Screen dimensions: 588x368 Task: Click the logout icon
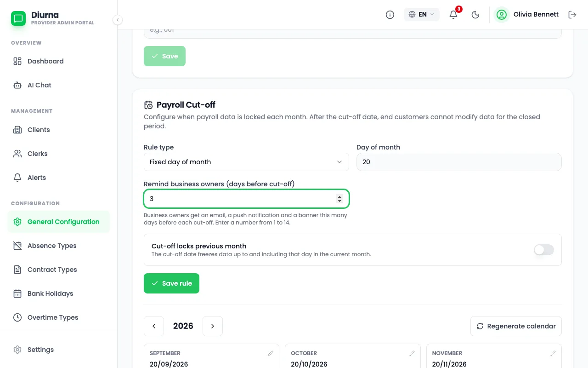(572, 15)
